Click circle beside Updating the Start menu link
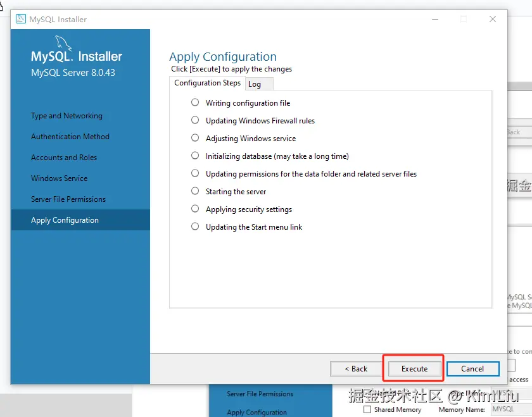 pyautogui.click(x=195, y=226)
